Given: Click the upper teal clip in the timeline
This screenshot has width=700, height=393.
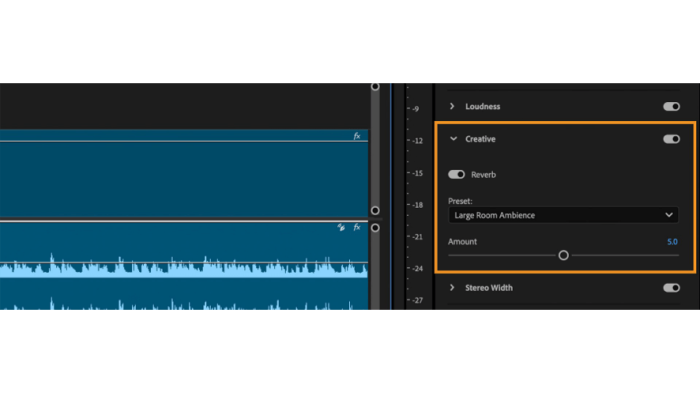Looking at the screenshot, I should [x=184, y=173].
